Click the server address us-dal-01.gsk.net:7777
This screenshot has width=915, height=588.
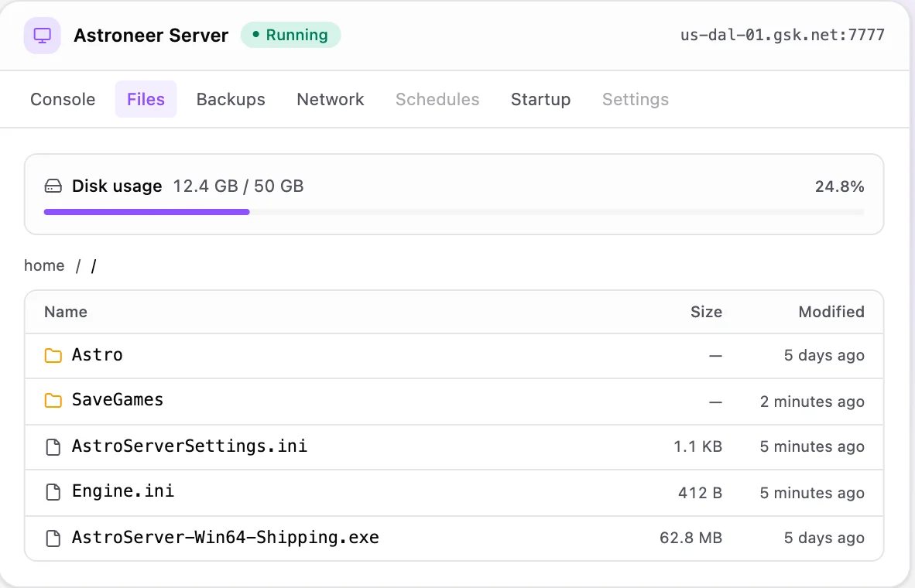tap(783, 35)
